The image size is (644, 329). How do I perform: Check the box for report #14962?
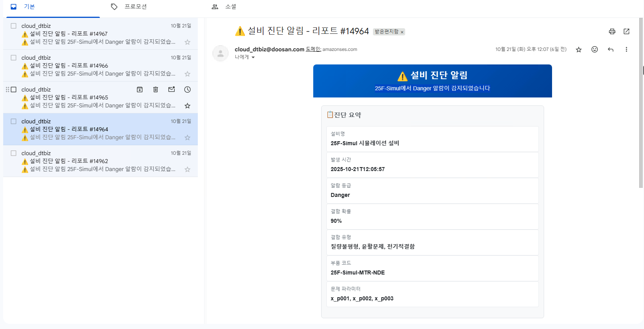coord(14,153)
